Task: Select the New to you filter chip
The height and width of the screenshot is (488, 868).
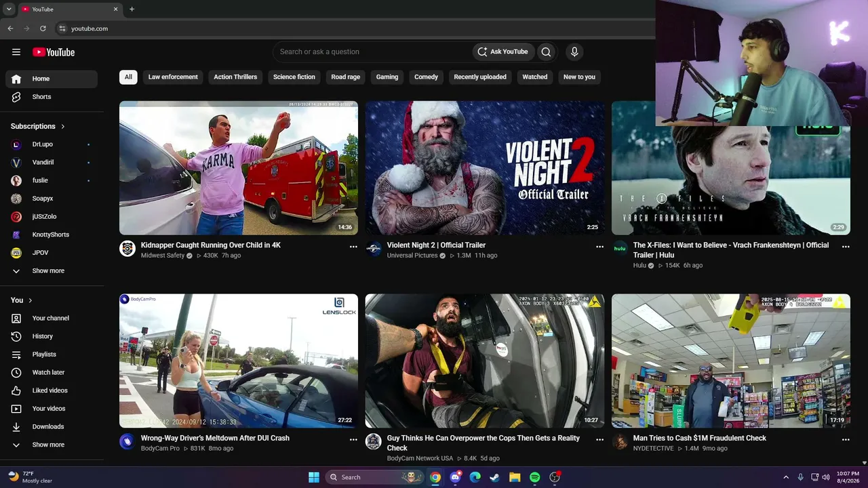Action: (x=579, y=77)
